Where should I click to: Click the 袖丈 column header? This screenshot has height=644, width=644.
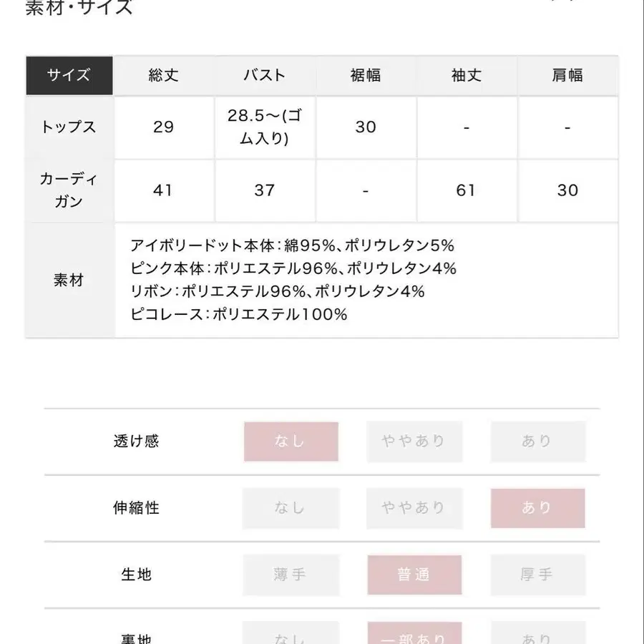pyautogui.click(x=467, y=75)
